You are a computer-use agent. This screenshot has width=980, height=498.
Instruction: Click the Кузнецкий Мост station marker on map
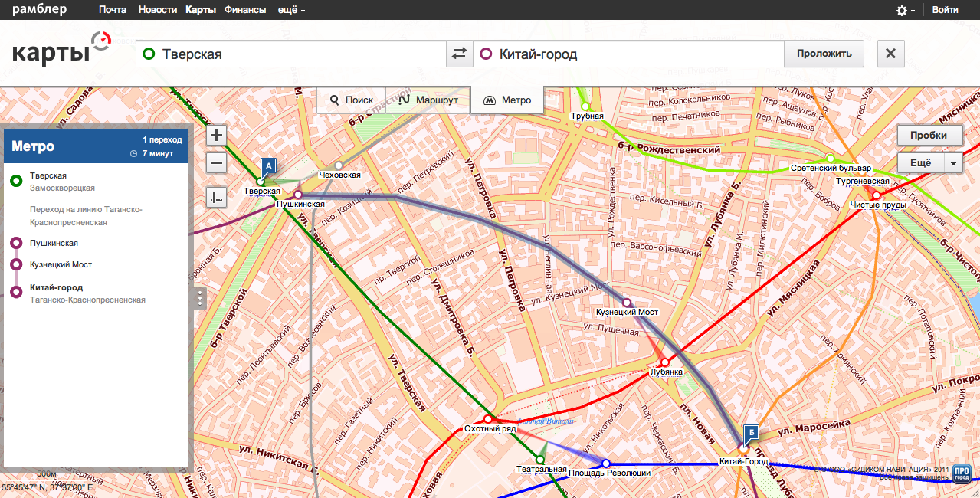coord(627,303)
